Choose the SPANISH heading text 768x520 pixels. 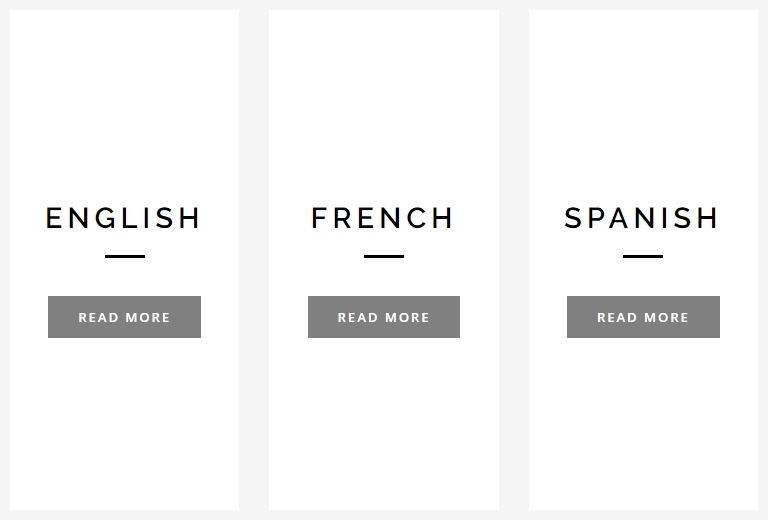642,218
